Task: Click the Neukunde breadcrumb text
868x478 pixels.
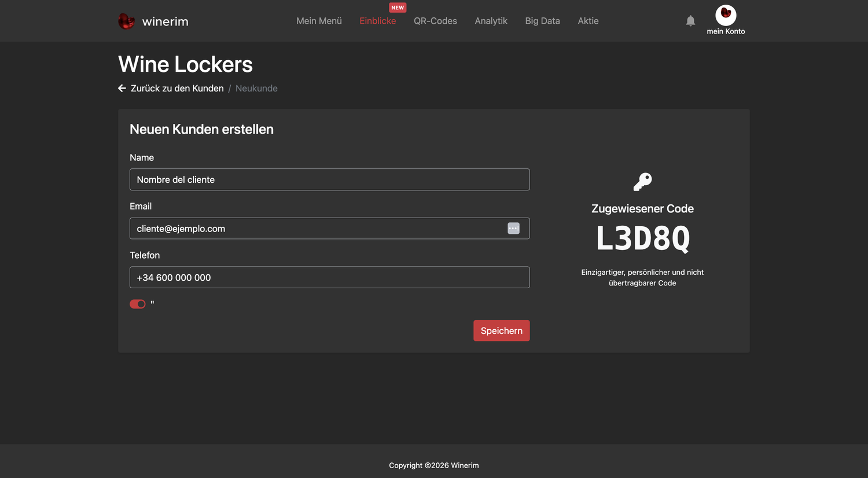Action: tap(256, 89)
